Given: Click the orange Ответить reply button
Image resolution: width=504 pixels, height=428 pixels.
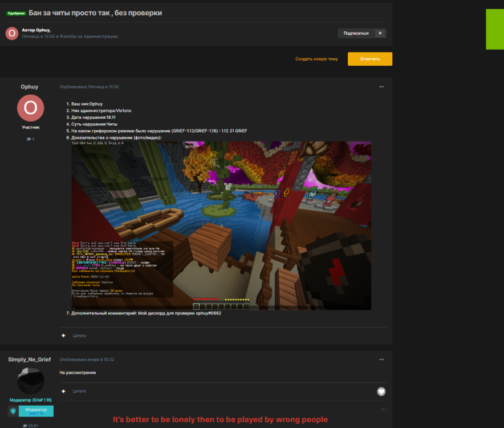Looking at the screenshot, I should point(370,59).
